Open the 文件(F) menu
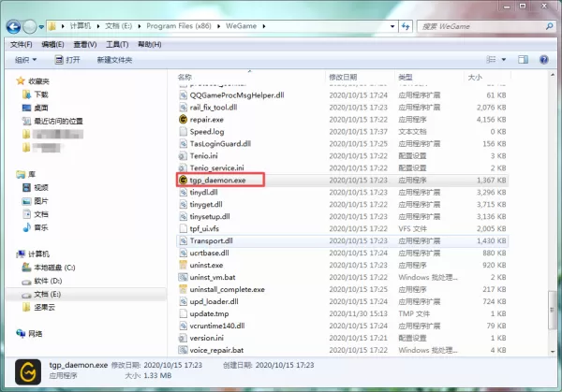 pyautogui.click(x=22, y=44)
